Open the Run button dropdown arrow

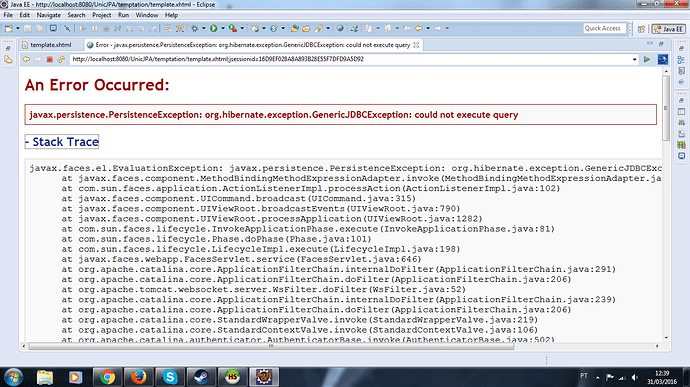[x=223, y=29]
